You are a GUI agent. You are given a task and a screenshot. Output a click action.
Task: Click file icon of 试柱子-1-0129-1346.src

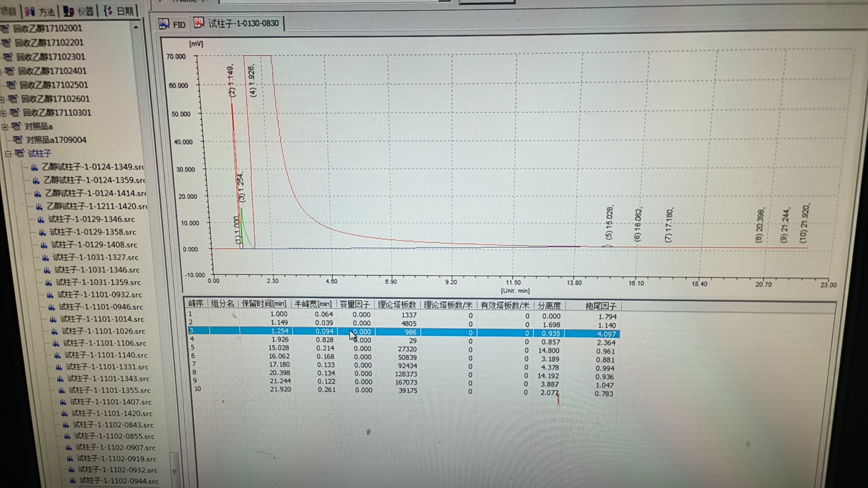pyautogui.click(x=41, y=220)
